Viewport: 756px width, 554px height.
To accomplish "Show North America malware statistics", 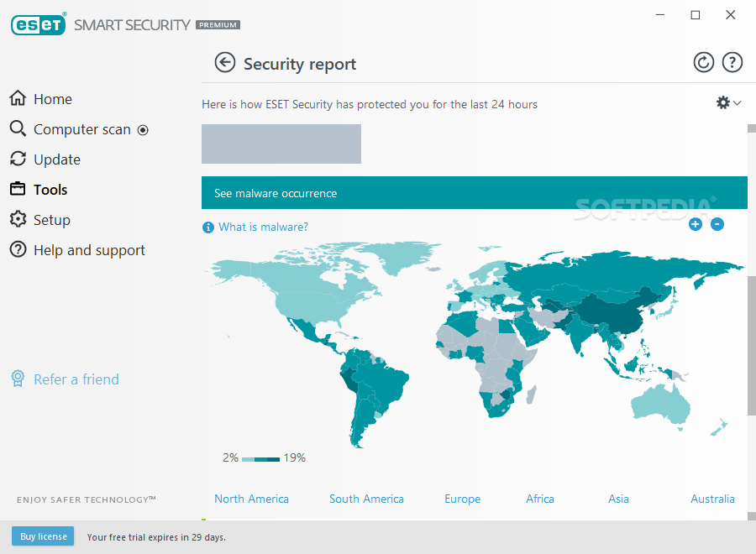I will 251,499.
